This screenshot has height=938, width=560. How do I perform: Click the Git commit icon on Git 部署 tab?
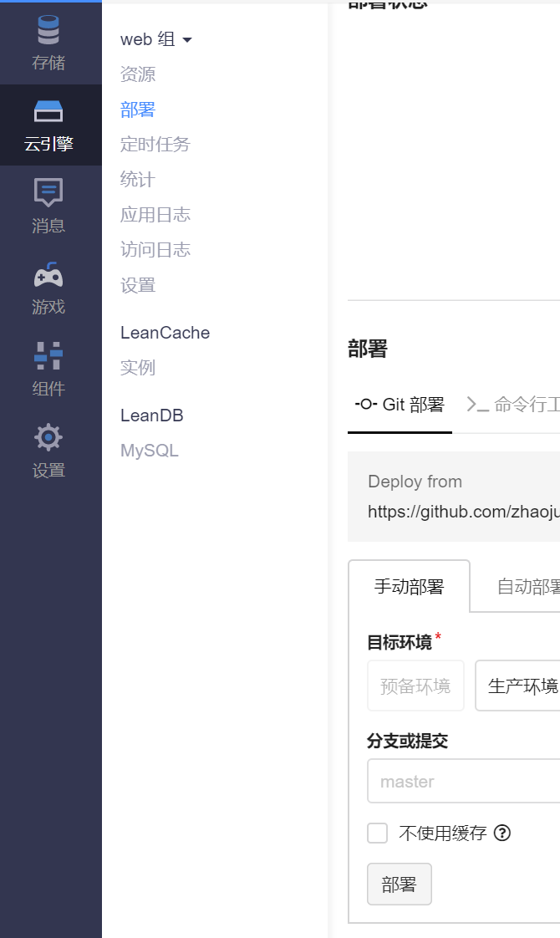click(366, 405)
